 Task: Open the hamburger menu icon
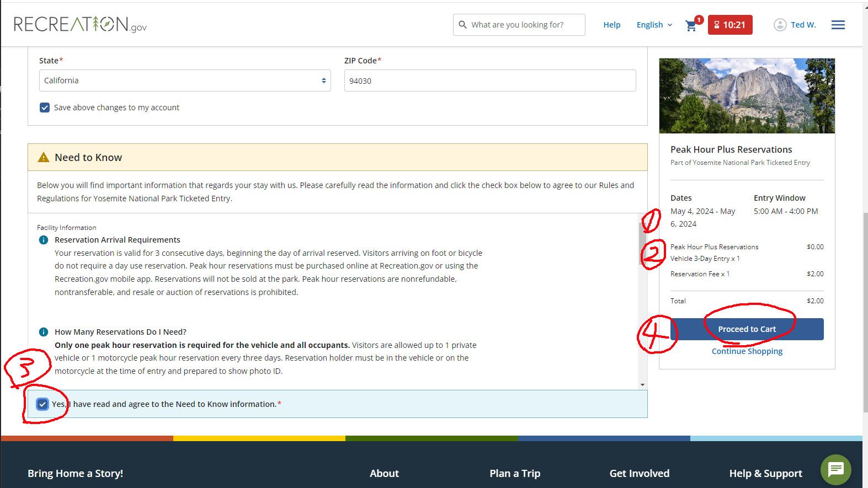click(x=838, y=25)
